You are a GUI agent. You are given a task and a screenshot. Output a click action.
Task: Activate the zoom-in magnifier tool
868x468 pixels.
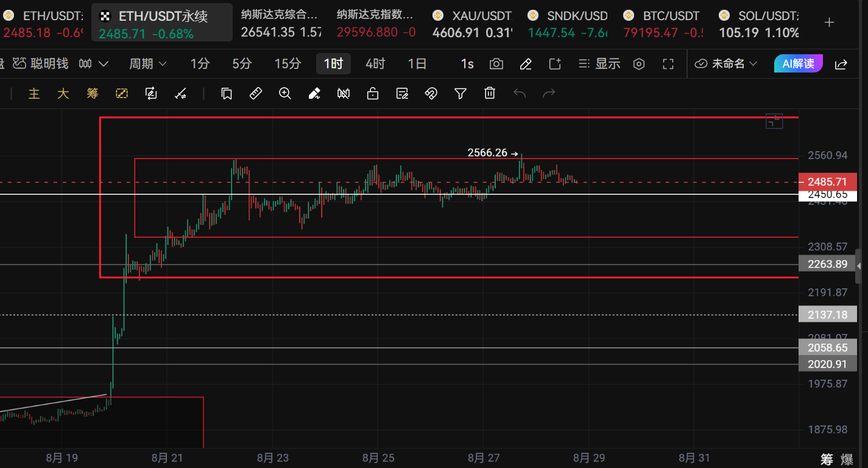pyautogui.click(x=285, y=93)
